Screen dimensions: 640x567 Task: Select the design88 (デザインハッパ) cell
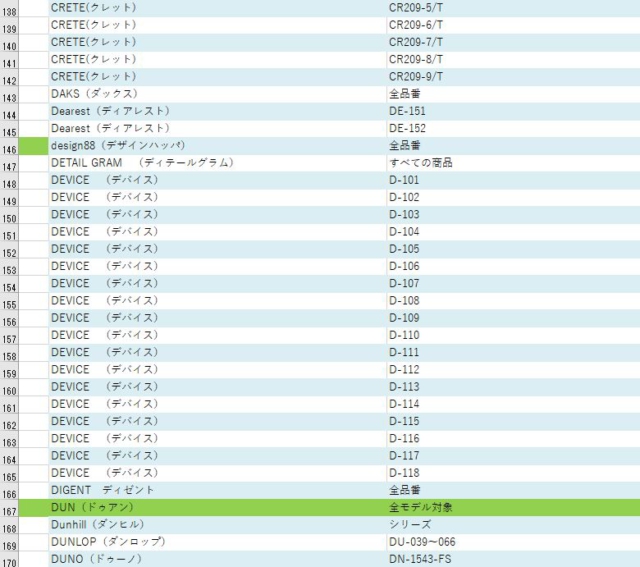[217, 146]
